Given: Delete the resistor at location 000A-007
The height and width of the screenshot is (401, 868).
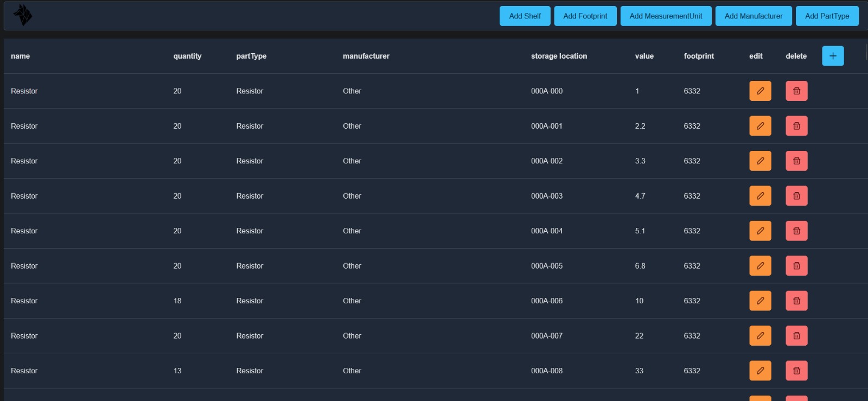Looking at the screenshot, I should pos(796,336).
